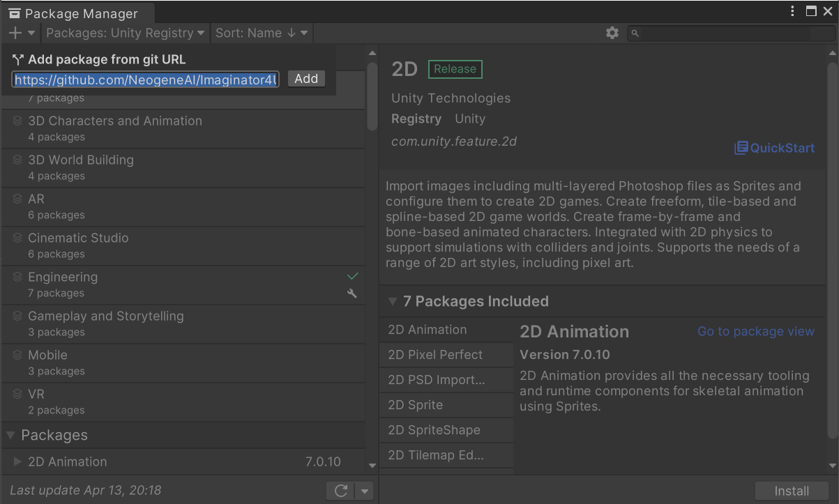This screenshot has height=504, width=839.
Task: Click the Install button
Action: [792, 491]
